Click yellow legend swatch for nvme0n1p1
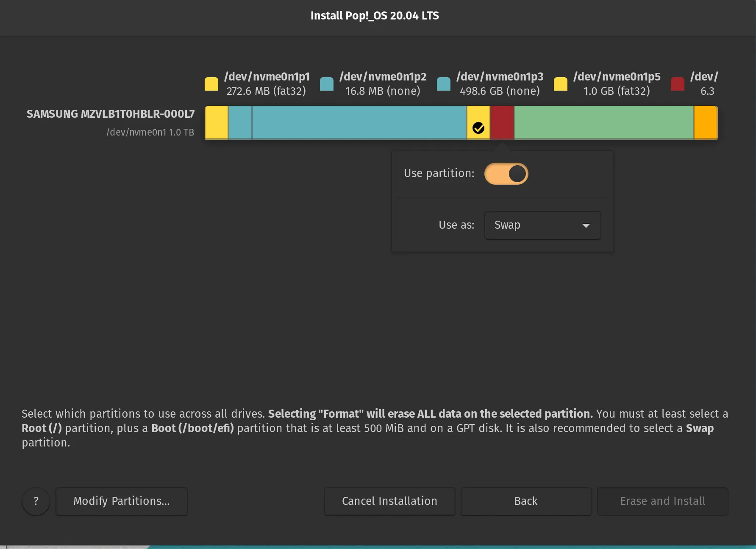Screen dimensions: 756x549 point(211,84)
